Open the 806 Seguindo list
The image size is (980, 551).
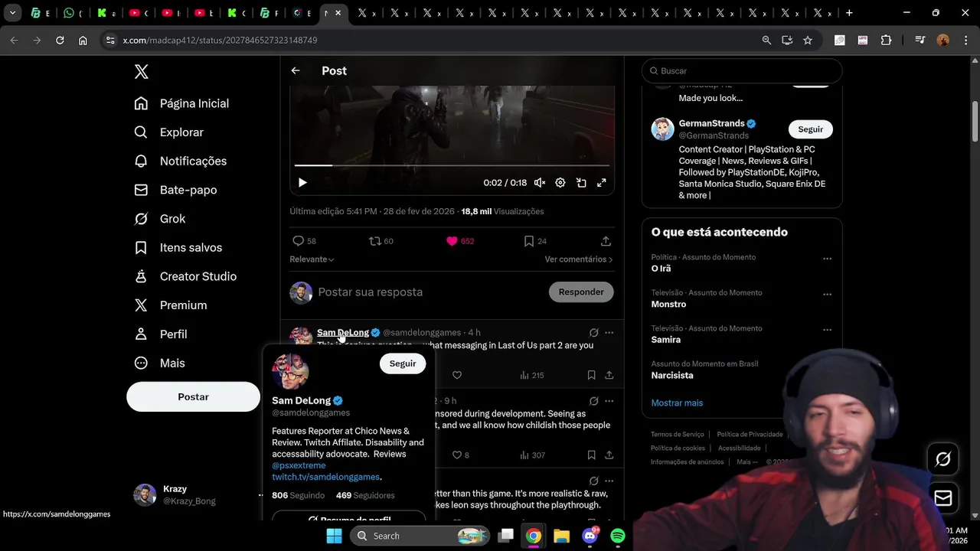pyautogui.click(x=299, y=496)
